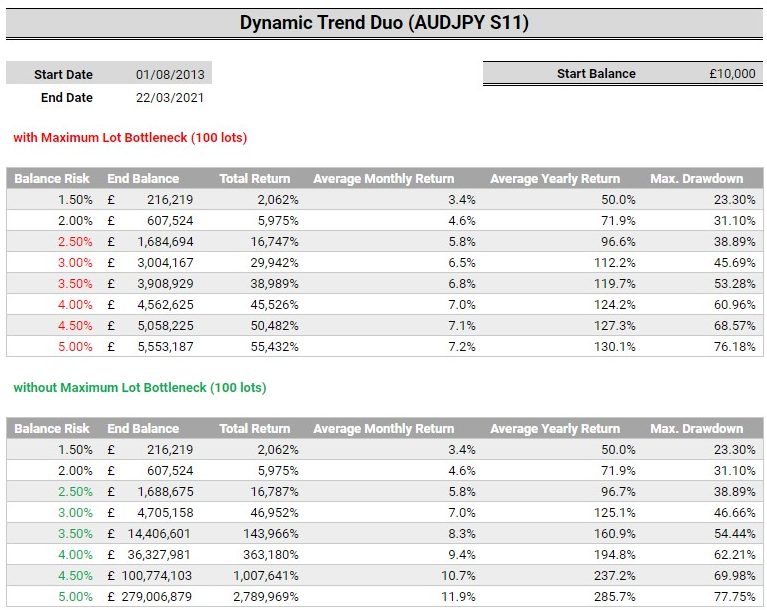Select End Balance 3,004,167 cell
767x610 pixels.
click(165, 263)
